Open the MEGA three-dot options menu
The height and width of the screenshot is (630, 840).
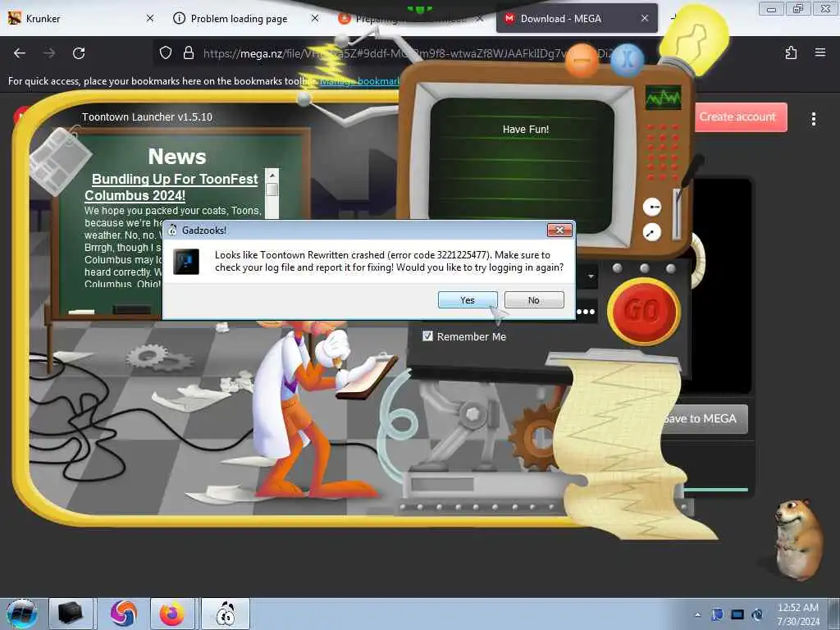pyautogui.click(x=813, y=119)
